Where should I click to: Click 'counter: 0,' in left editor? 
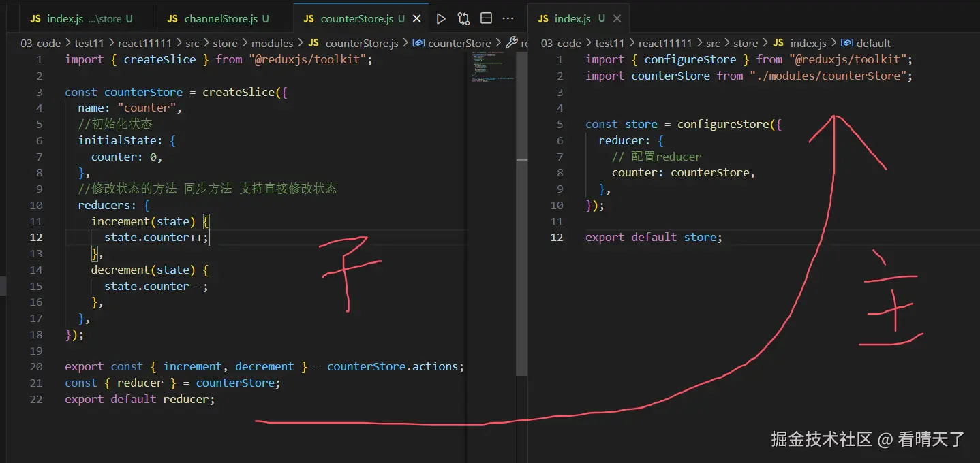127,157
